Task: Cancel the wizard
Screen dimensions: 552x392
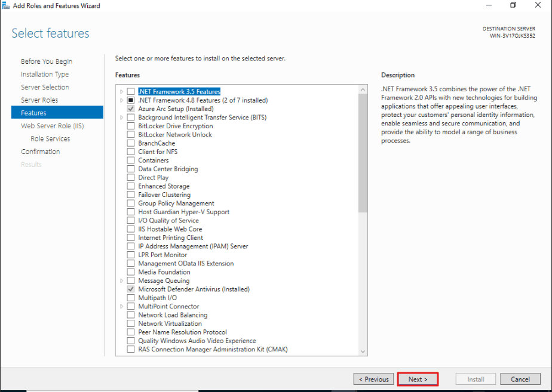Action: pos(520,379)
